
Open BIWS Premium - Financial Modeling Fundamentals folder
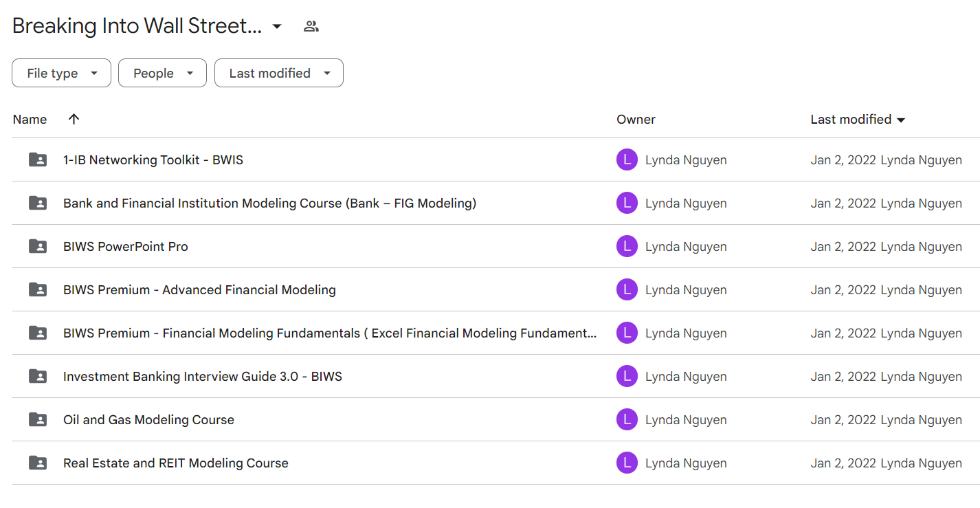point(330,333)
